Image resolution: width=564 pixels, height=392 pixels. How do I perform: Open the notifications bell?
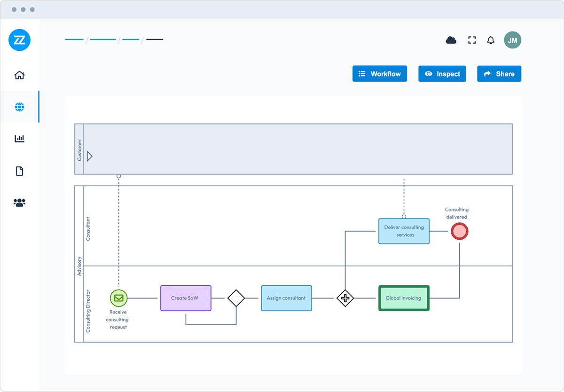coord(491,40)
